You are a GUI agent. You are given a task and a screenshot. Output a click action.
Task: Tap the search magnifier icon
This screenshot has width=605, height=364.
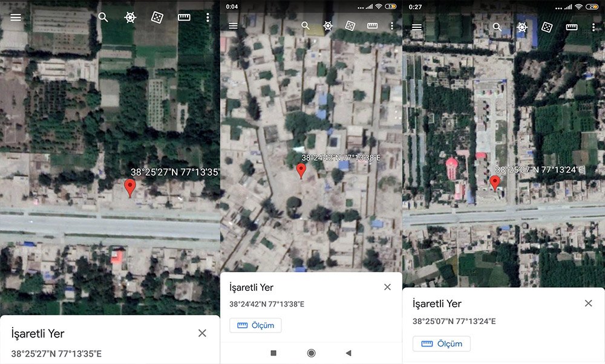103,17
